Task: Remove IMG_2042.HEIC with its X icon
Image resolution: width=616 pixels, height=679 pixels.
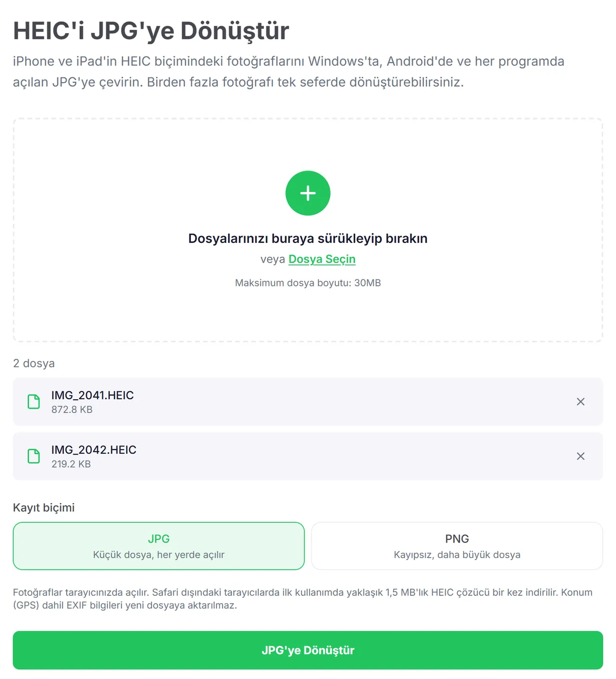Action: click(581, 456)
